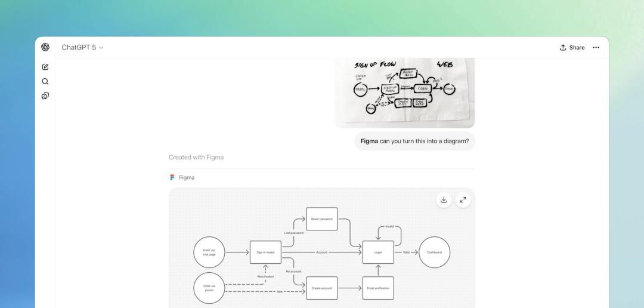Click the Figma label under Created with Figma

pyautogui.click(x=187, y=177)
